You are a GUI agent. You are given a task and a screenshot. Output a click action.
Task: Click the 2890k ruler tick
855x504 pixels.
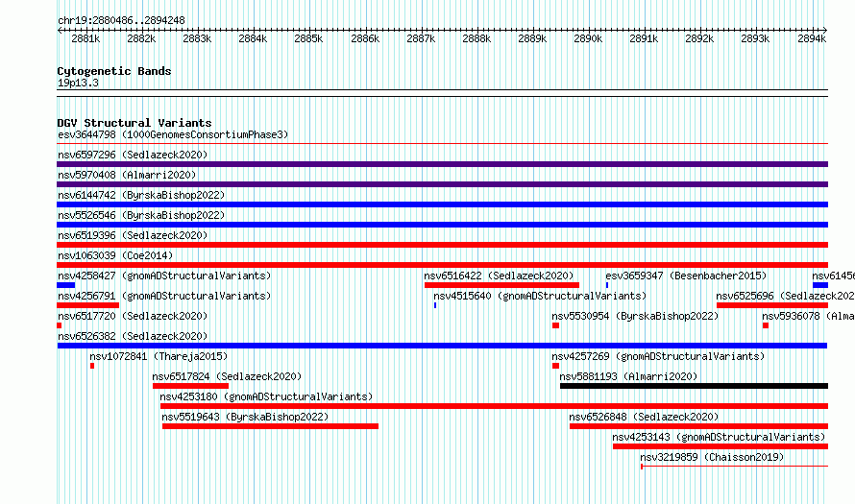(588, 38)
